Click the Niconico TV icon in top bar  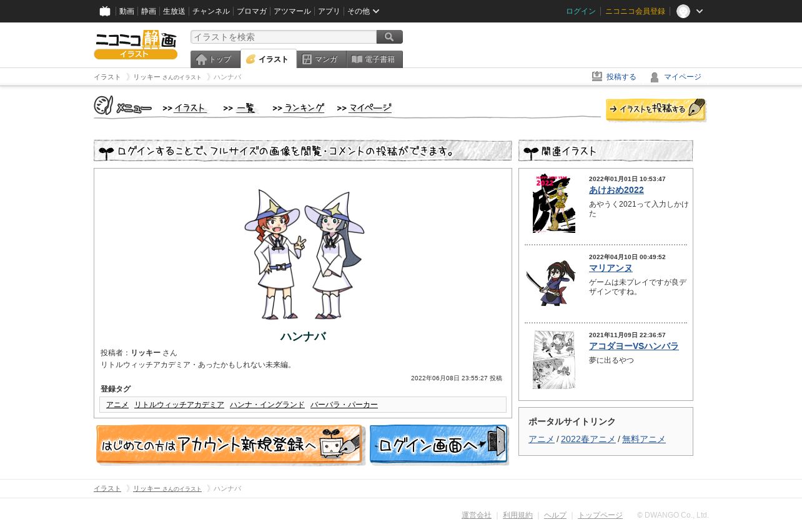coord(105,11)
